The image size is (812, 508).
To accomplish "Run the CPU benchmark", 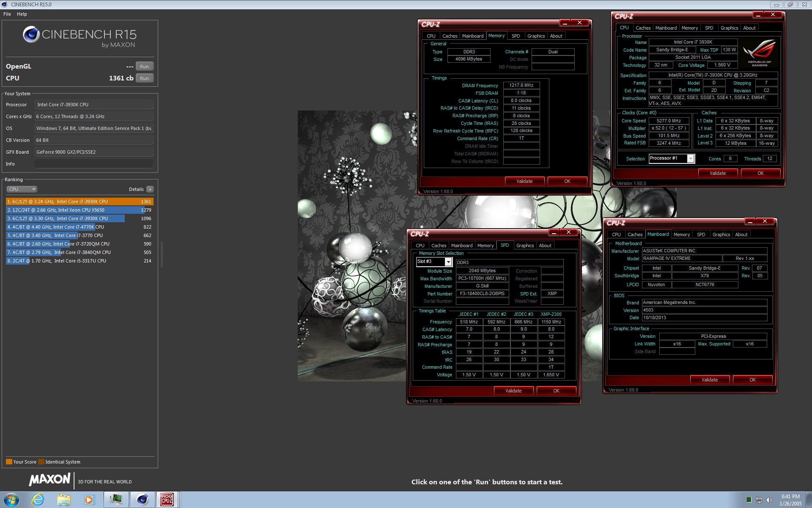I will pyautogui.click(x=144, y=78).
